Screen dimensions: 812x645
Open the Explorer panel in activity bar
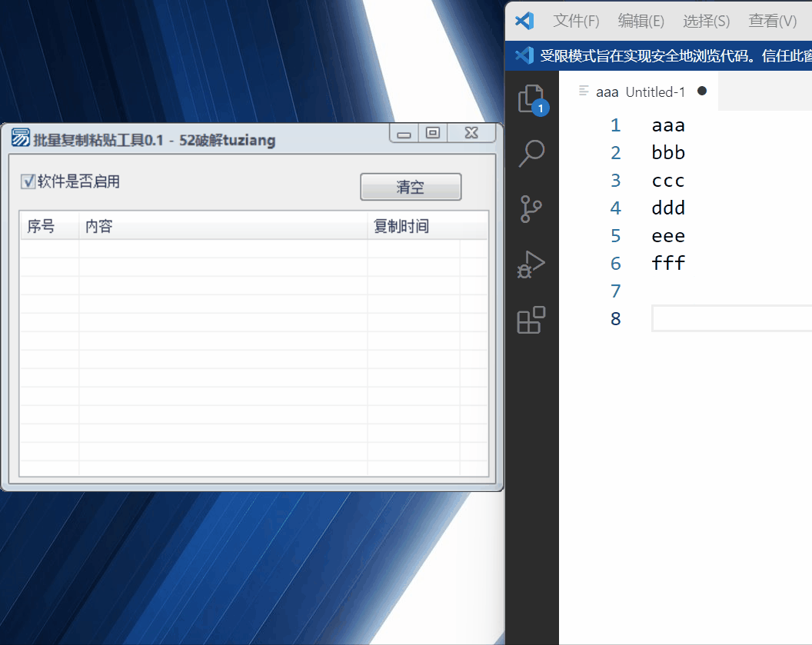tap(531, 98)
